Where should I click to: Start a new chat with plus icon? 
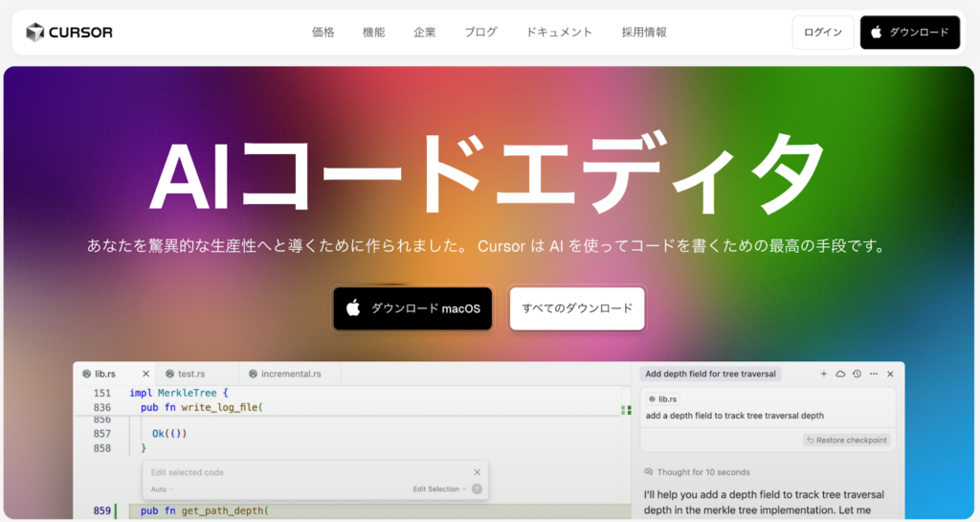click(x=824, y=374)
